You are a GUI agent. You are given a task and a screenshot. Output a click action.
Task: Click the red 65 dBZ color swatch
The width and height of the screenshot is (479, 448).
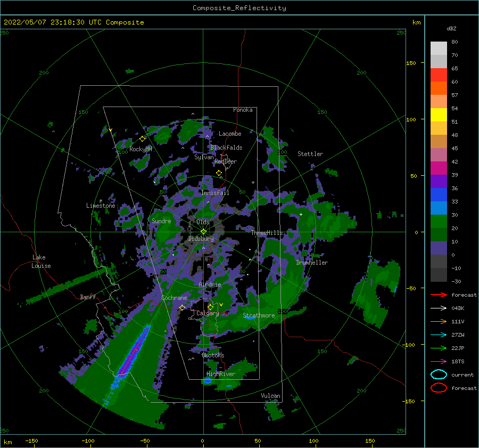point(439,75)
